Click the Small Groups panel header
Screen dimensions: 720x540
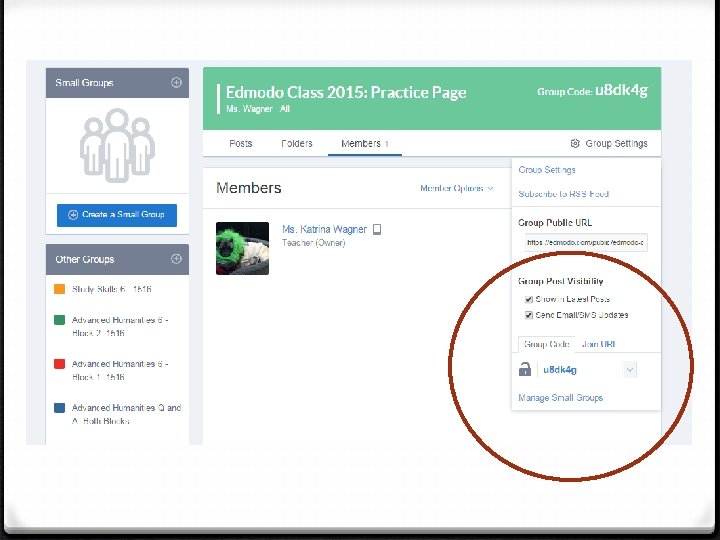point(117,83)
